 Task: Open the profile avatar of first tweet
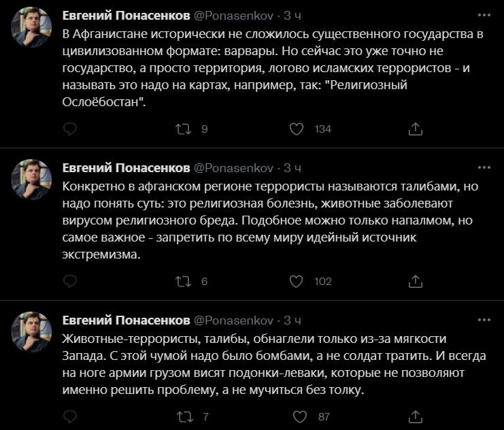(31, 27)
